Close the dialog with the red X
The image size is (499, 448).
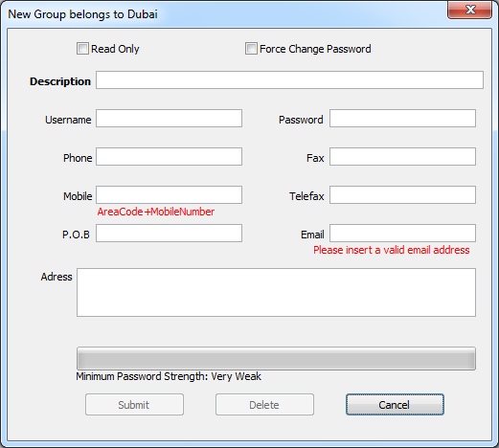coord(469,10)
